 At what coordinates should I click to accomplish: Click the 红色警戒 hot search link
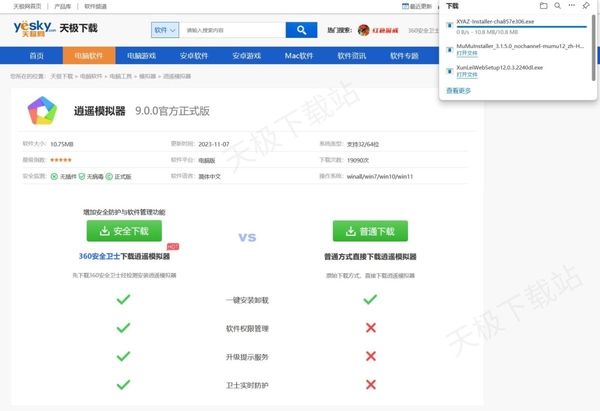tap(385, 30)
